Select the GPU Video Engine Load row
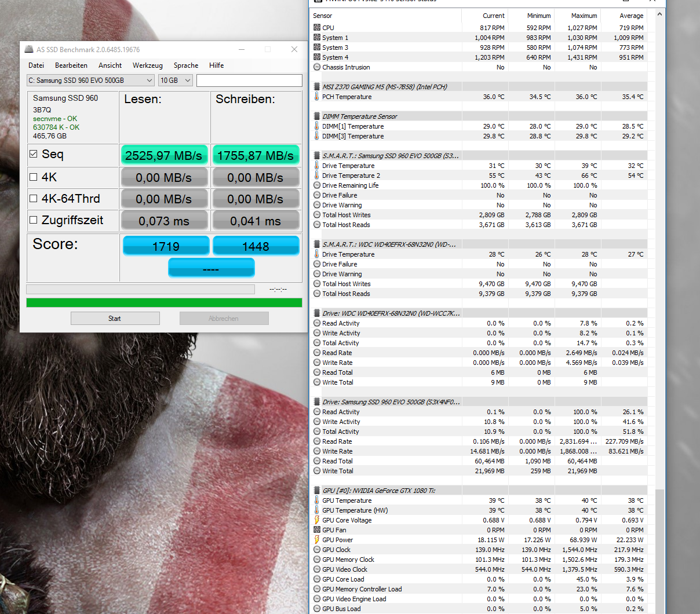The image size is (700, 614). coord(479,599)
